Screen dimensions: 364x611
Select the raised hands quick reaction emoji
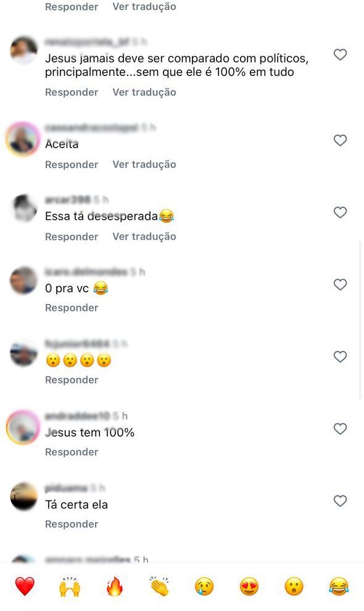tap(69, 586)
